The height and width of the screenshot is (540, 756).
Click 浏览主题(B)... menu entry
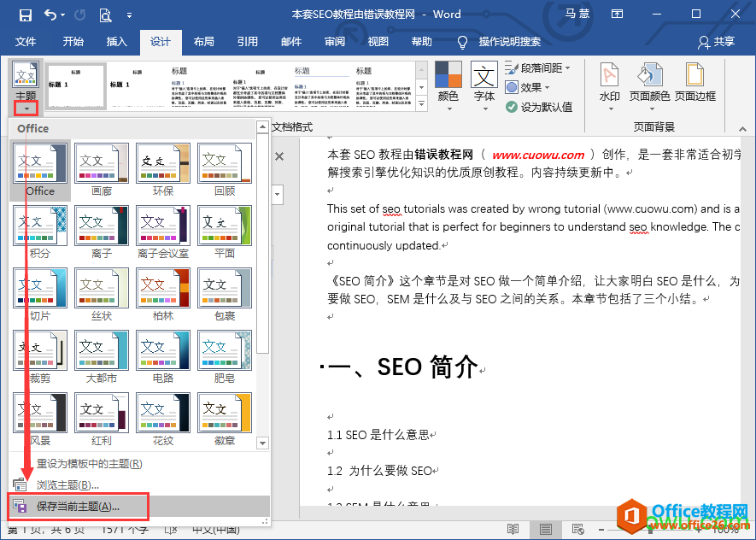coord(139,484)
